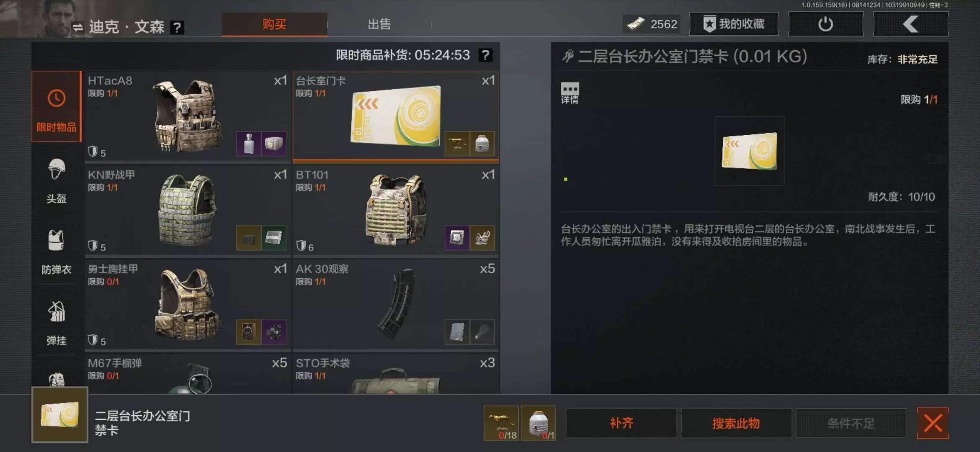Select the KN野战甲 armor item
This screenshot has width=980, height=452.
coord(187,211)
